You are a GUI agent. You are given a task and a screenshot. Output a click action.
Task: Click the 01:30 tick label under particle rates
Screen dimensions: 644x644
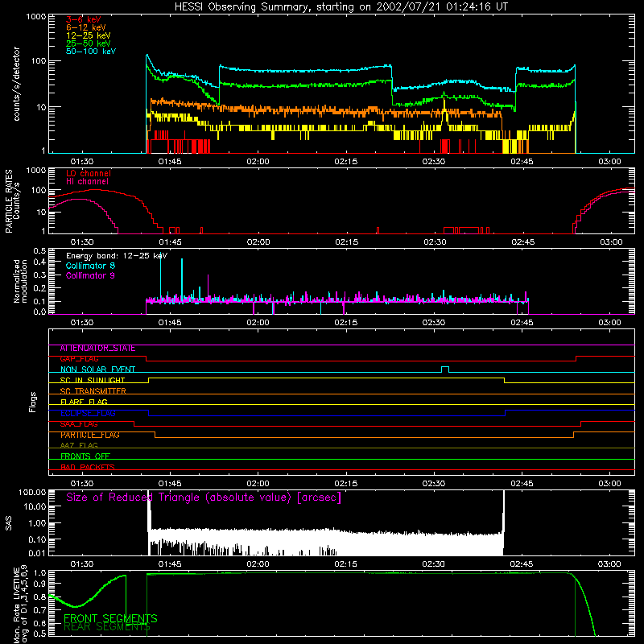pyautogui.click(x=82, y=242)
